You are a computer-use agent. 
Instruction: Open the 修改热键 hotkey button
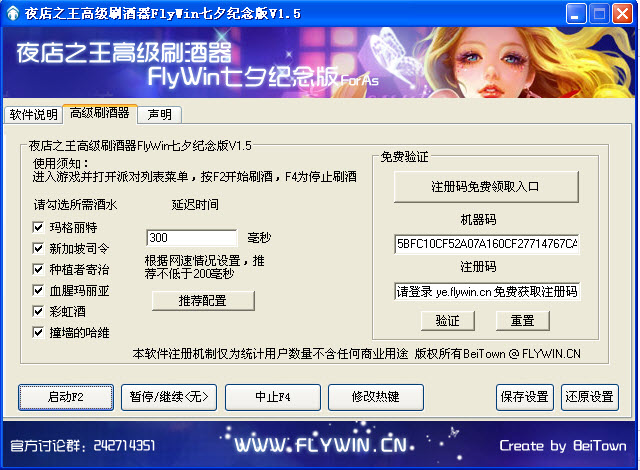pyautogui.click(x=376, y=397)
